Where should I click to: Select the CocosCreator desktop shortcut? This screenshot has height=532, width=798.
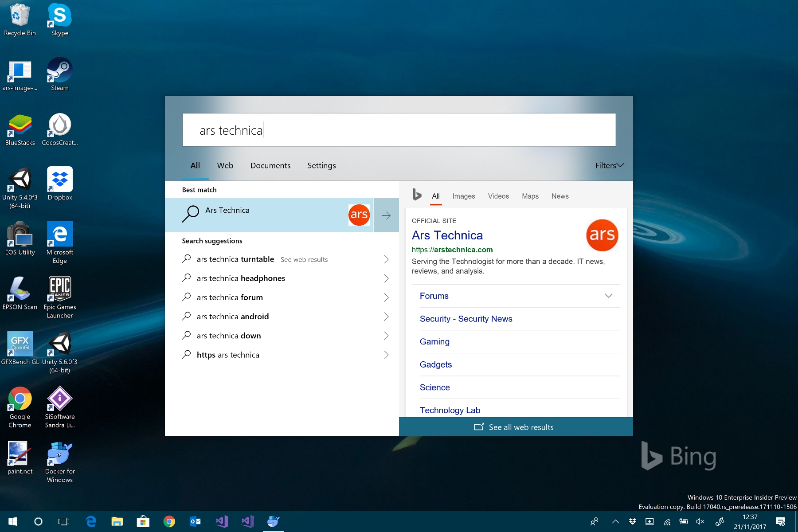(x=59, y=130)
